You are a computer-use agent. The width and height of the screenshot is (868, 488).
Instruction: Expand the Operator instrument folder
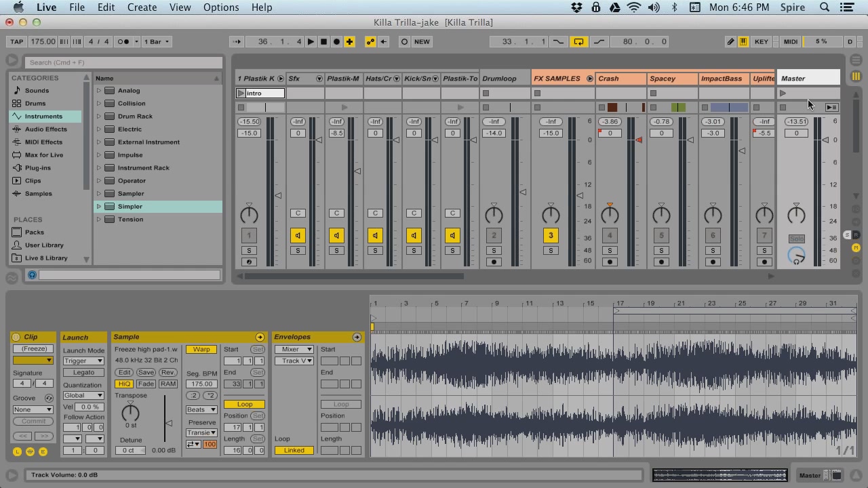click(x=99, y=180)
